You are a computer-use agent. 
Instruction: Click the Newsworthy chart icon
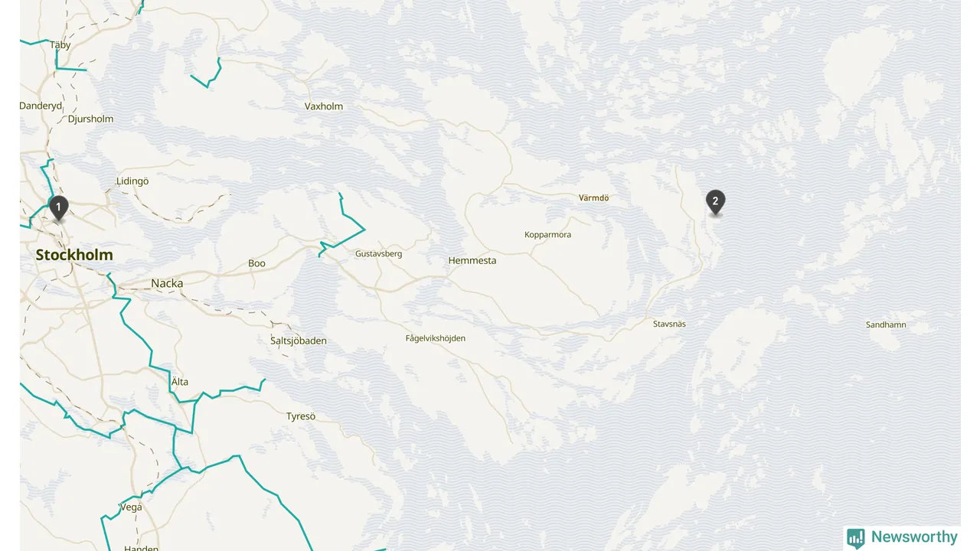856,538
